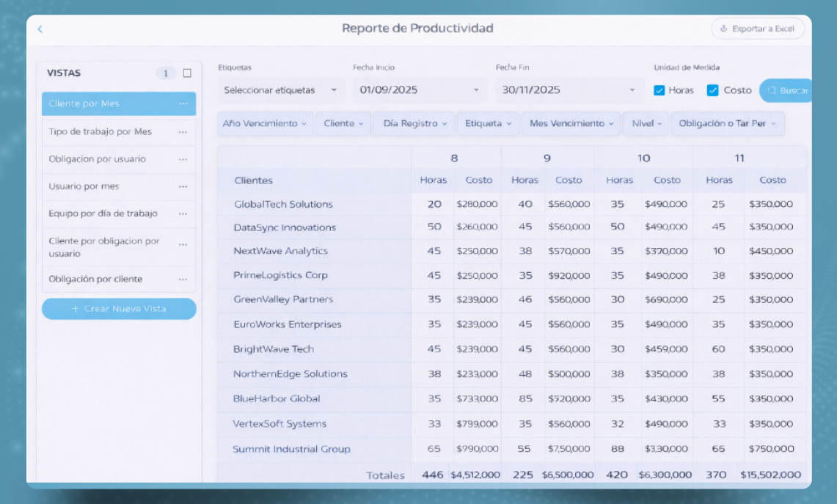Open the three-dot menu for Tipo de trabajo por Mes
Screen dimensions: 837x504
click(x=183, y=132)
